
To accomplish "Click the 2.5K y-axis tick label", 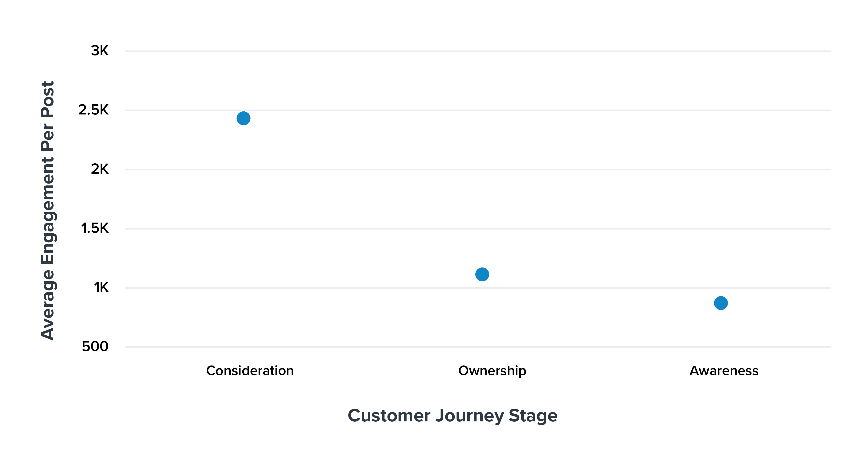I will (x=93, y=110).
